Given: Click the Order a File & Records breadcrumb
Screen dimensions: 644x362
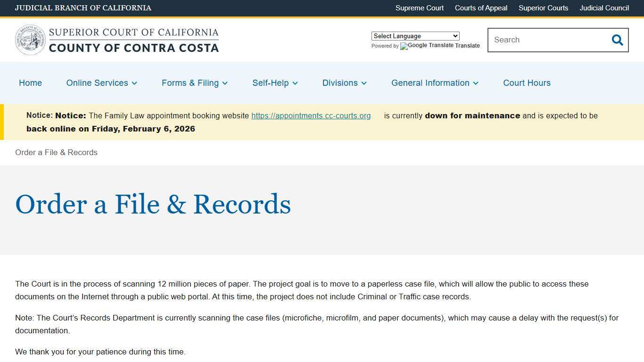Looking at the screenshot, I should 56,152.
